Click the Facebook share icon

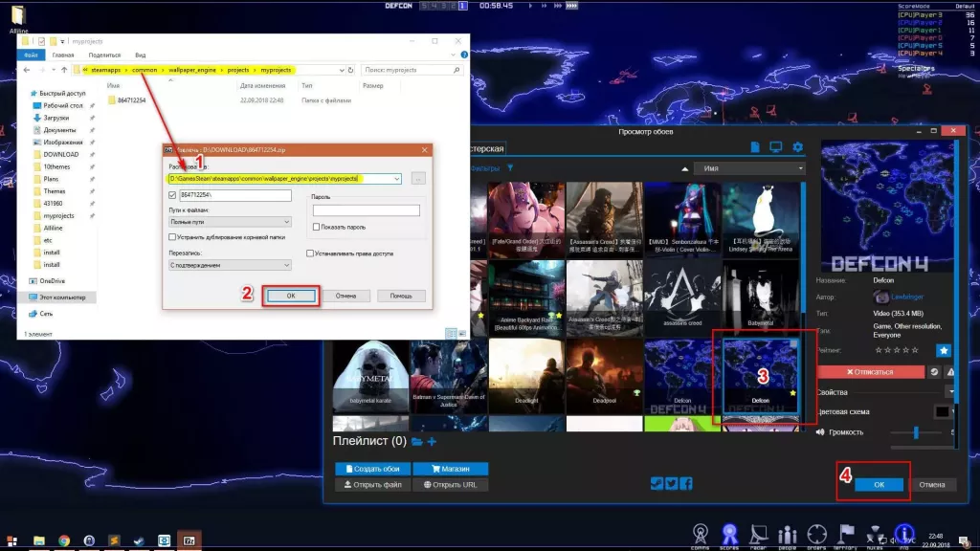[x=685, y=485]
